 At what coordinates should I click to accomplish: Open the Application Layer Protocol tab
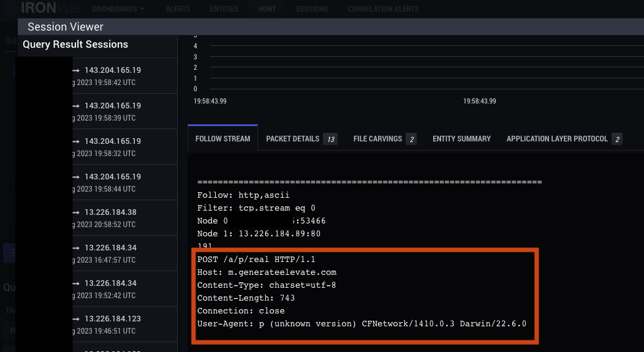tap(564, 139)
